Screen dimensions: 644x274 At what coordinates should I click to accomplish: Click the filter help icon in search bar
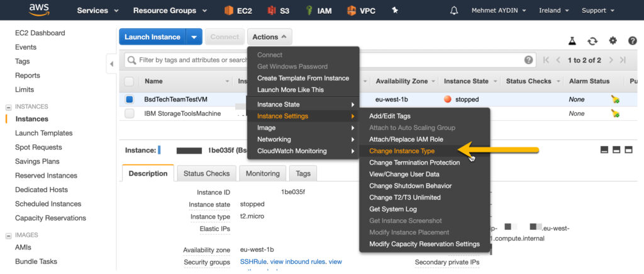pos(528,60)
